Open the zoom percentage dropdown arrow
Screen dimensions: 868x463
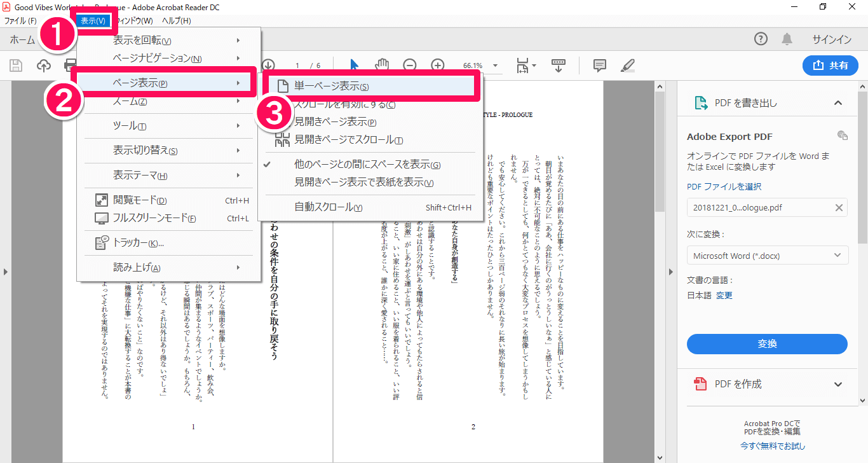point(496,66)
